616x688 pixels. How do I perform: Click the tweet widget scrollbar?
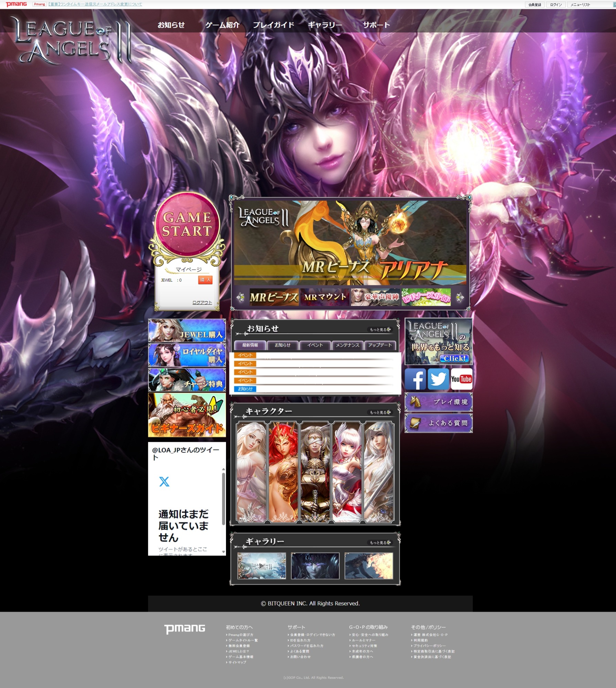(x=223, y=500)
